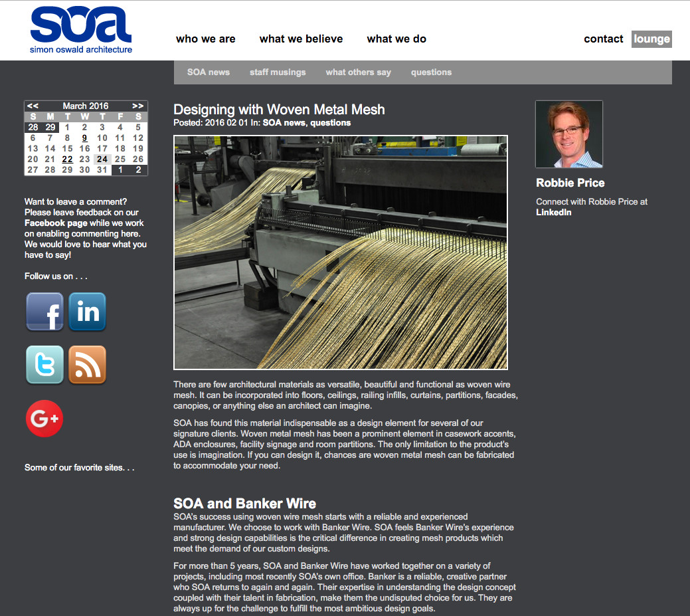690x616 pixels.
Task: Click the Google+ icon
Action: [44, 419]
